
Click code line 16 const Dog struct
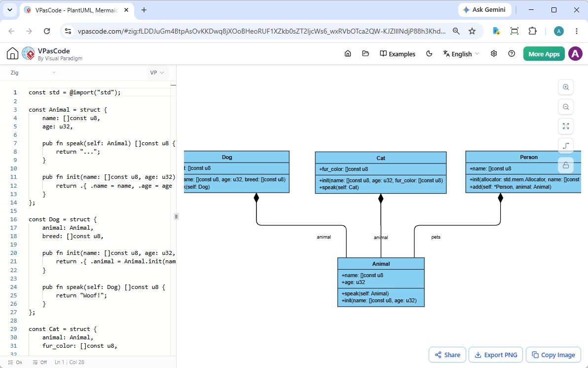pos(63,219)
